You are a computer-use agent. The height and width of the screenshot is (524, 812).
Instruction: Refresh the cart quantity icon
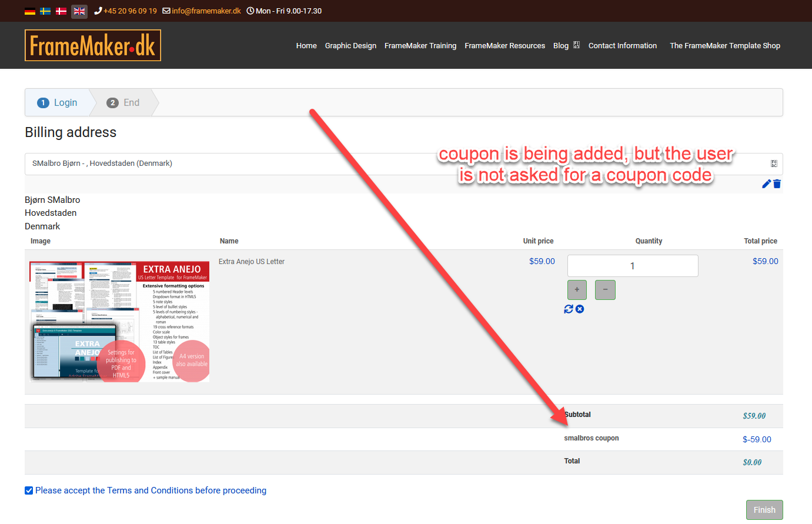click(569, 309)
